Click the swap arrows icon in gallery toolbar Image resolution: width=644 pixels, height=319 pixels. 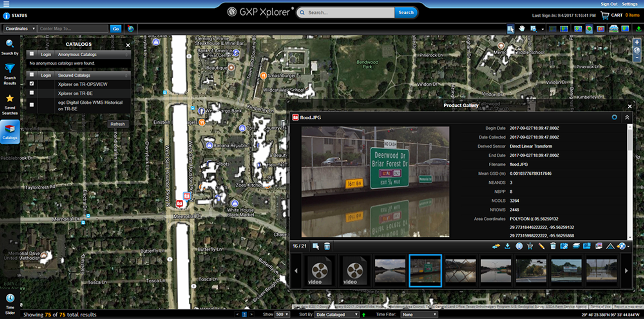coord(496,246)
